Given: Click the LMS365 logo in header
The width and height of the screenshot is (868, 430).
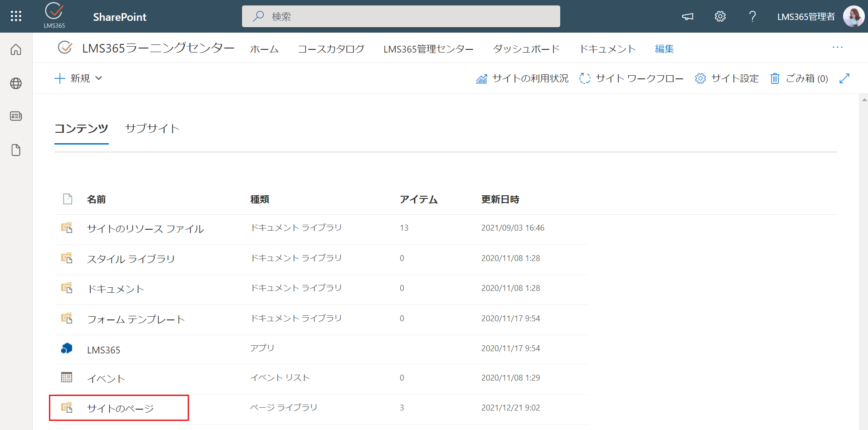Looking at the screenshot, I should pyautogui.click(x=54, y=15).
